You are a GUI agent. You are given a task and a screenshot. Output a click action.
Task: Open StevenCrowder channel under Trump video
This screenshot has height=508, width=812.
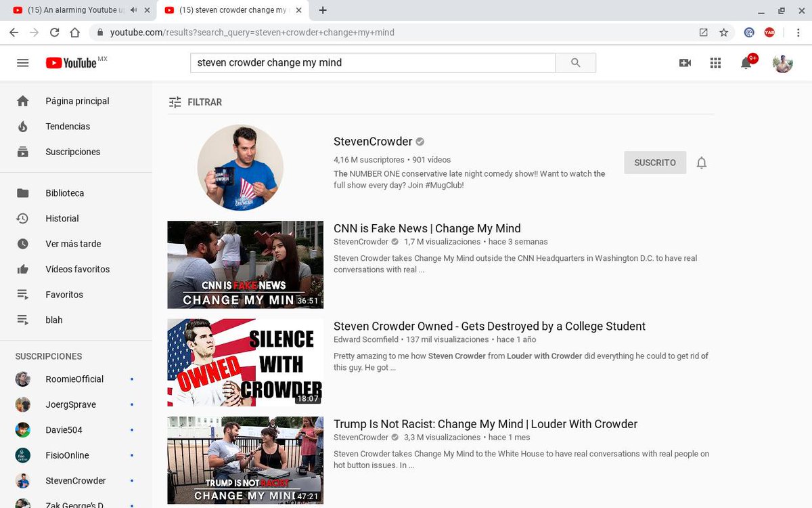(x=361, y=438)
